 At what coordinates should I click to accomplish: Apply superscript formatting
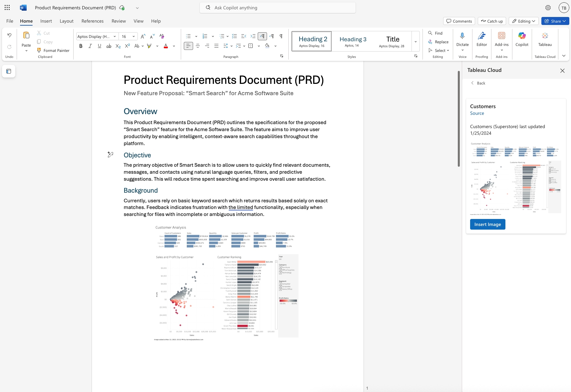click(x=127, y=46)
